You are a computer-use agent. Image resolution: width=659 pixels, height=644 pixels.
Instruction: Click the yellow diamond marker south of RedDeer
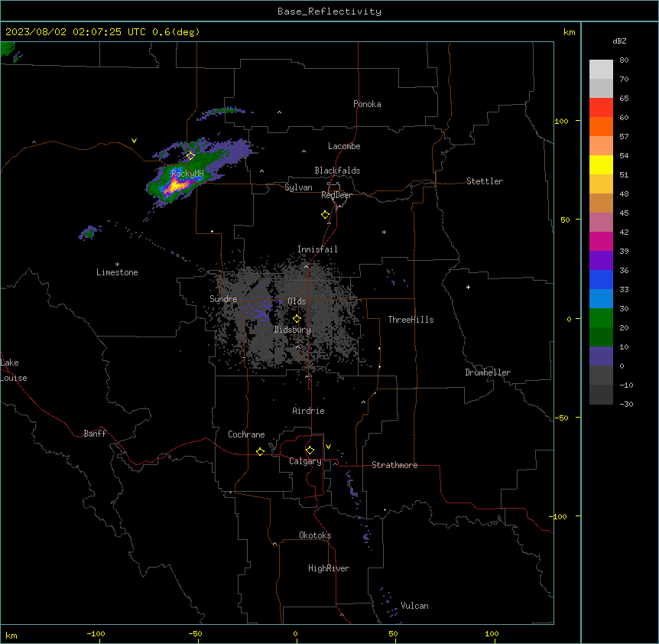click(326, 215)
